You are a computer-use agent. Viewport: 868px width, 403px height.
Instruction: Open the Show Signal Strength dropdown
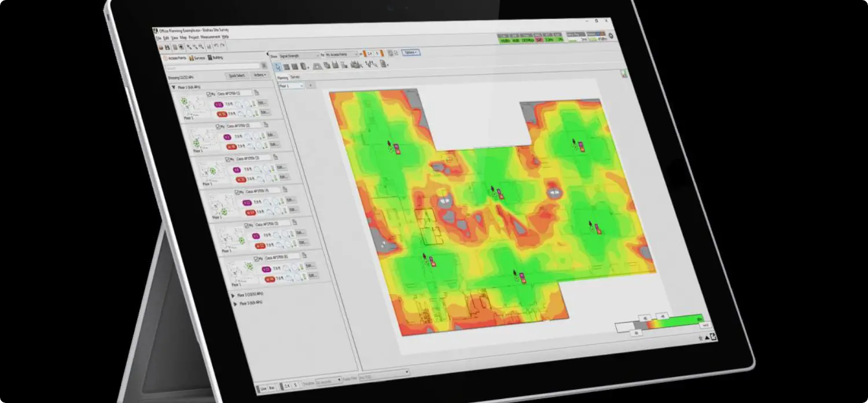pos(299,55)
